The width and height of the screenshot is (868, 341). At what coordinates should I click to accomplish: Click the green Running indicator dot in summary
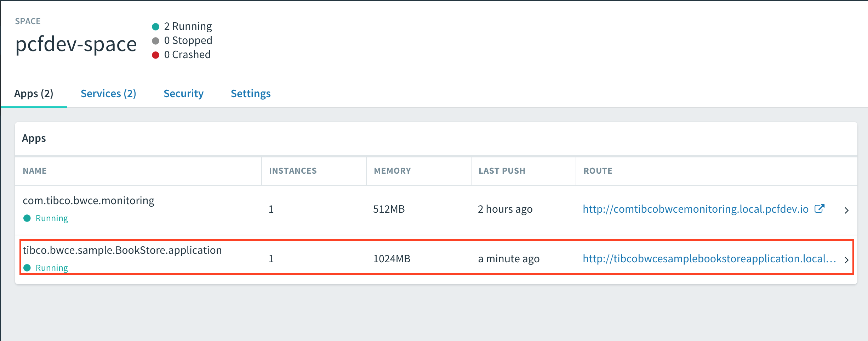155,27
